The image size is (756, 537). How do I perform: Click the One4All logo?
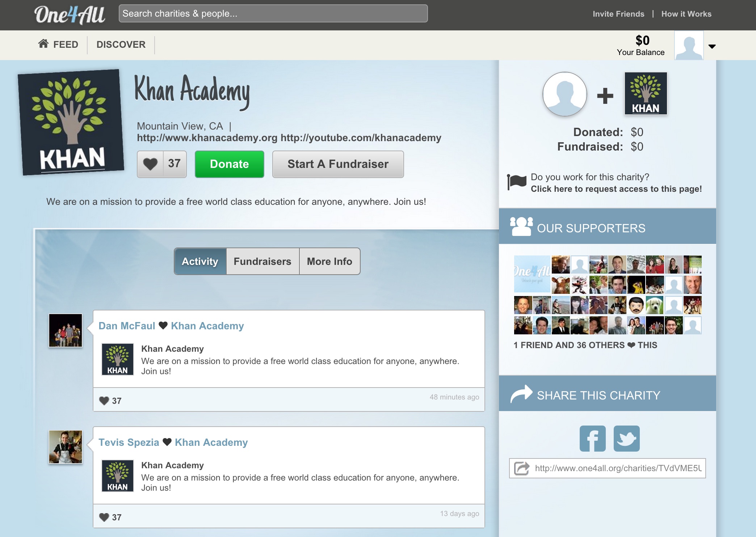(x=70, y=15)
